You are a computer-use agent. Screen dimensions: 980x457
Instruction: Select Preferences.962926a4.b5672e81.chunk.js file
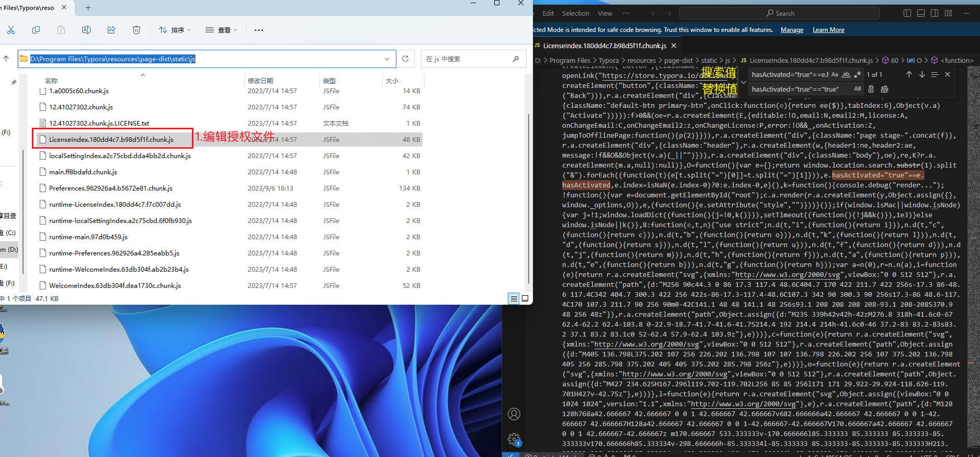pos(111,188)
